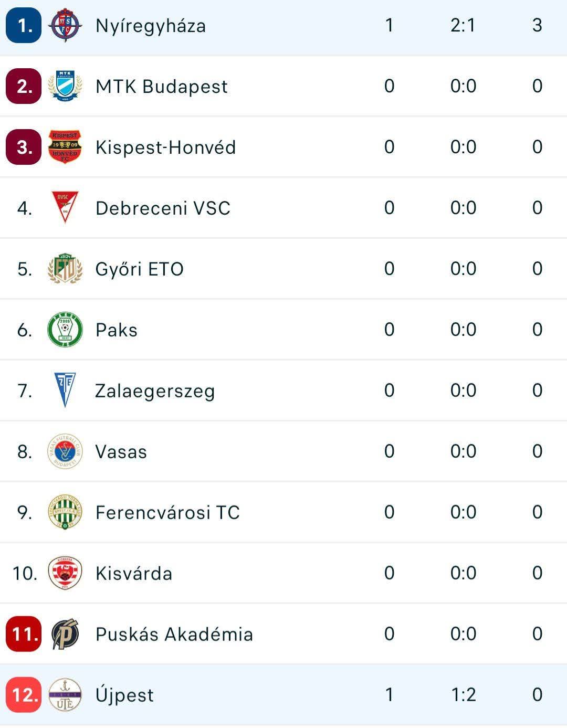Click the 2:1 goal record for Nyíregyháza
Screen dimensions: 567x728
[x=463, y=25]
